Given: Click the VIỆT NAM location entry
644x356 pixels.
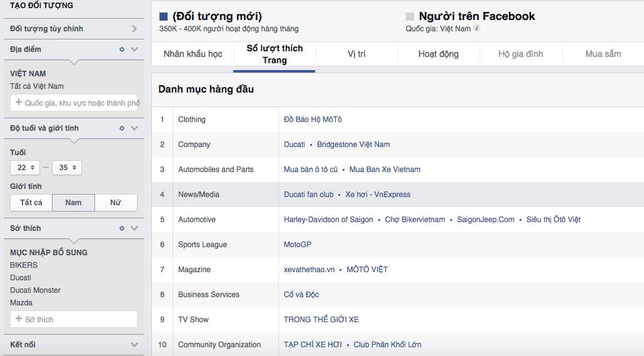Looking at the screenshot, I should pos(28,74).
